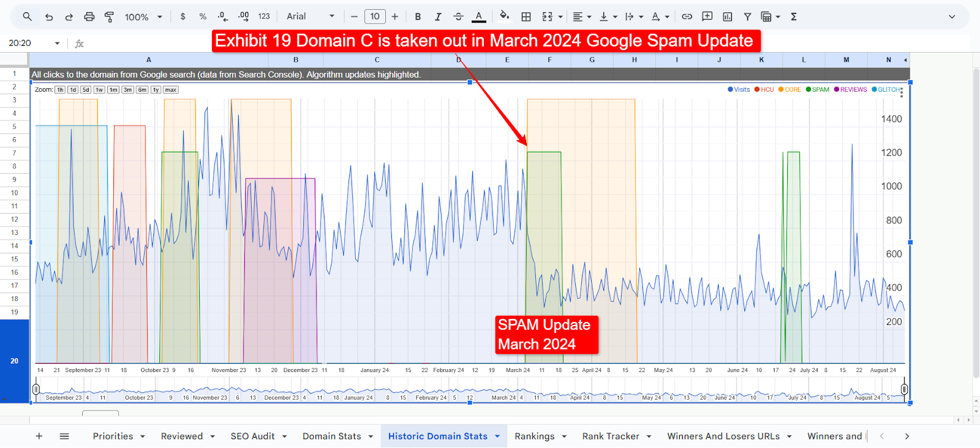
Task: Set chart zoom to 1h
Action: [60, 90]
